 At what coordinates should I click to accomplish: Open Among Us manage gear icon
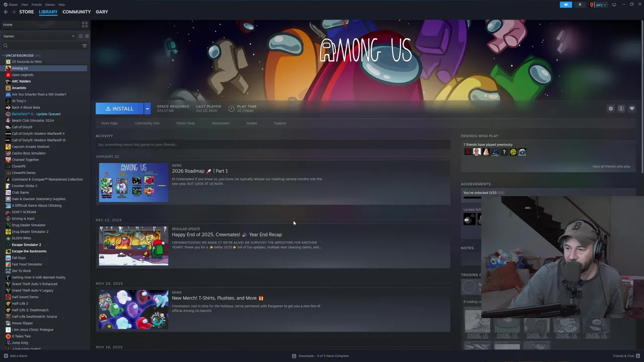[x=611, y=109]
